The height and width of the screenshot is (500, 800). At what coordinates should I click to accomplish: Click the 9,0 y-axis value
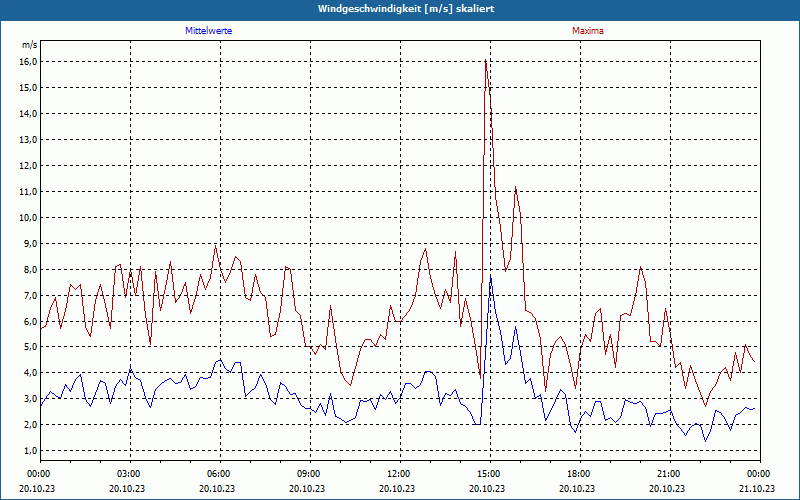31,244
